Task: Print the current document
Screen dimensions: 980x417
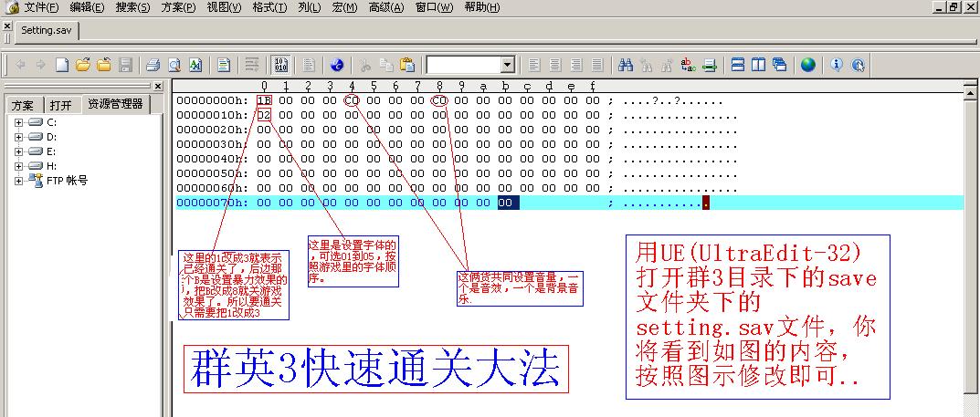Action: coord(153,65)
